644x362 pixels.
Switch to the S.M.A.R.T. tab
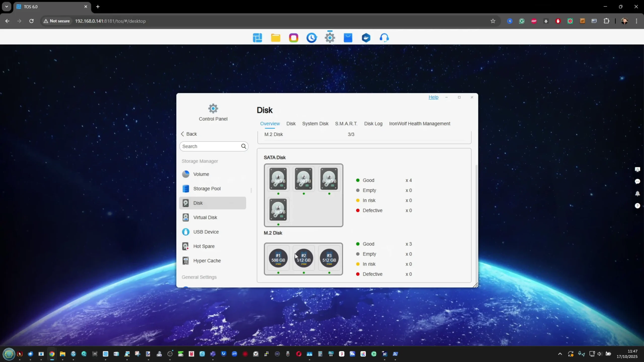[x=346, y=124]
